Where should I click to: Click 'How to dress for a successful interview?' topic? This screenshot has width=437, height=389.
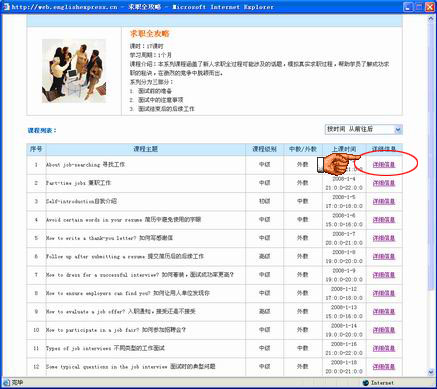coord(140,275)
